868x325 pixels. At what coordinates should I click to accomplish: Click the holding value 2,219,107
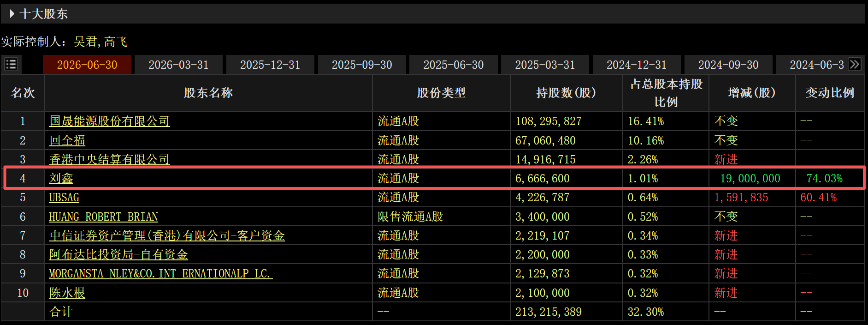tap(543, 235)
